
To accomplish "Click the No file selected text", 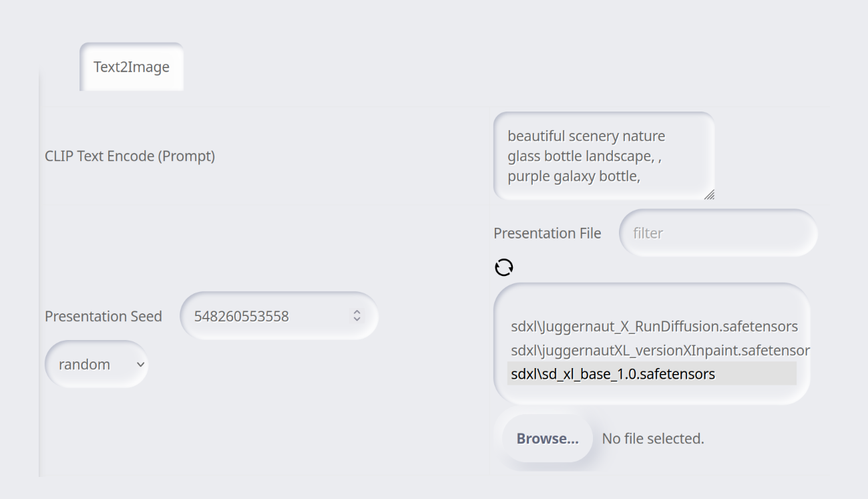I will click(x=653, y=438).
